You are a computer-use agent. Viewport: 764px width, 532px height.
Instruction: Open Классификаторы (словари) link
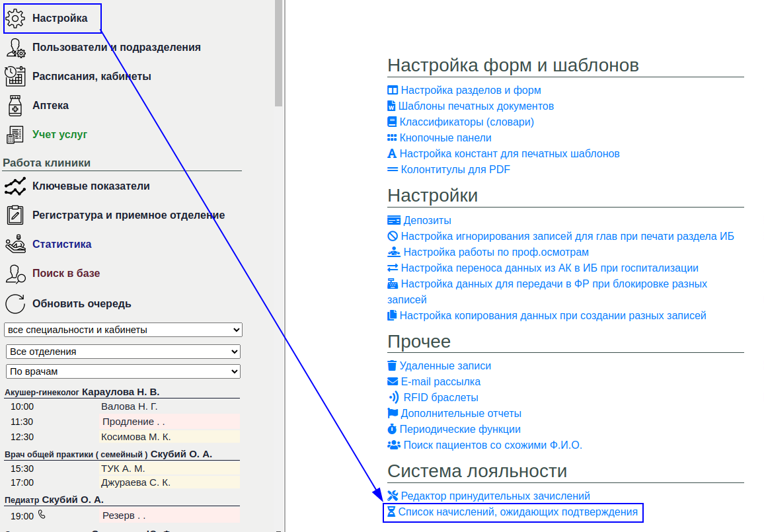point(467,122)
